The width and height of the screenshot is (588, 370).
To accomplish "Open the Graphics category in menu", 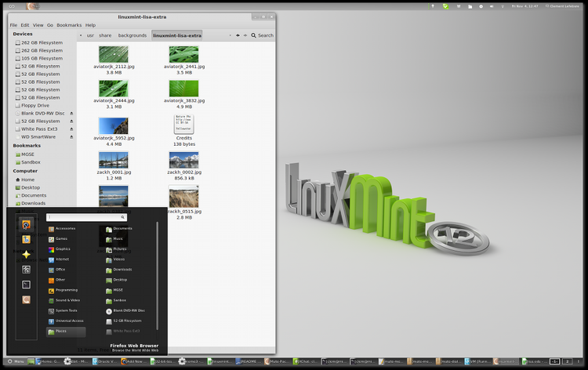I will point(63,249).
